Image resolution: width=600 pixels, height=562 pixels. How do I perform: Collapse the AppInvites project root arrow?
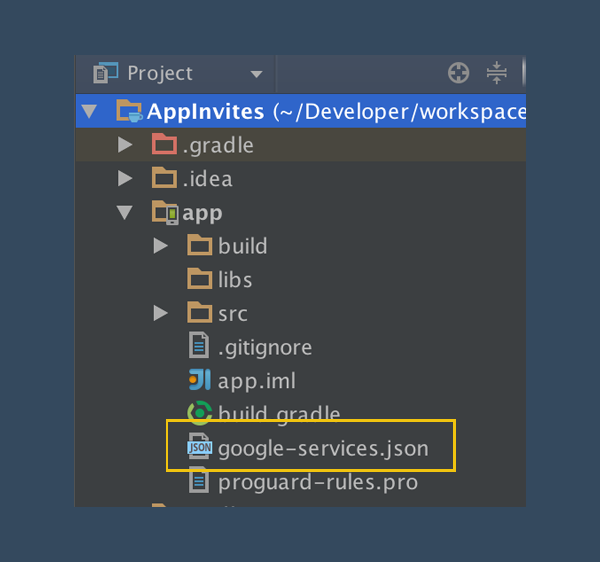[90, 111]
